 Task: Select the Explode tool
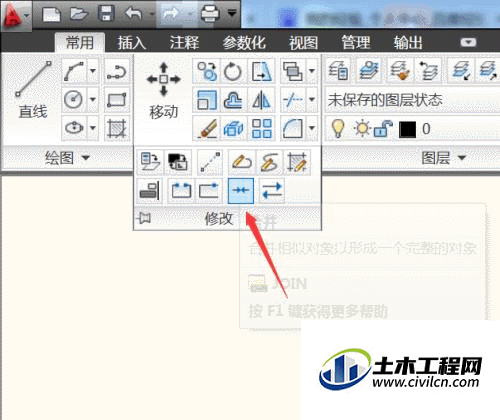[x=233, y=128]
